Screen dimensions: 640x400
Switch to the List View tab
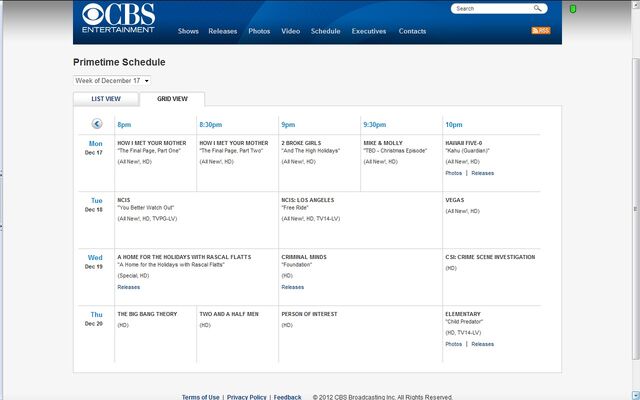pos(106,99)
